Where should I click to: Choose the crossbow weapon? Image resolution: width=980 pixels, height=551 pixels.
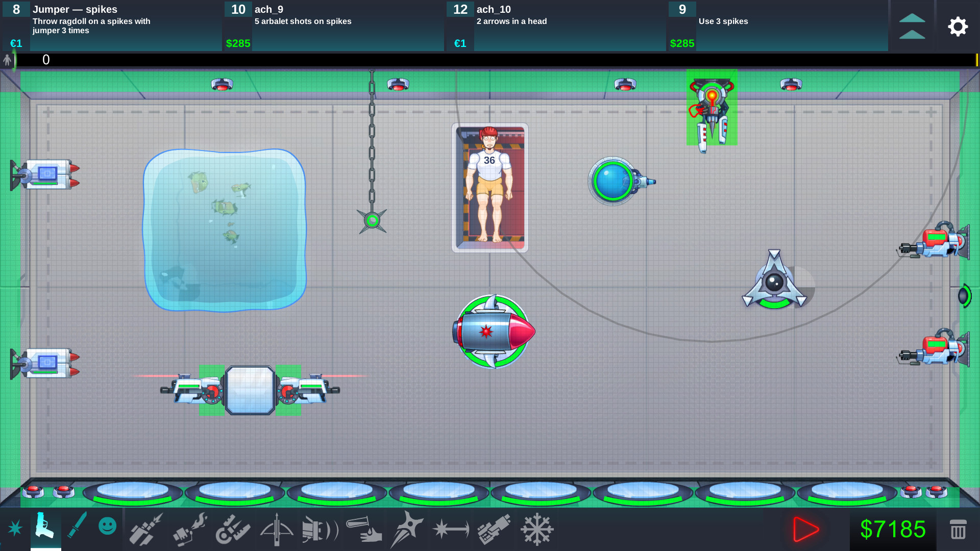click(x=276, y=529)
